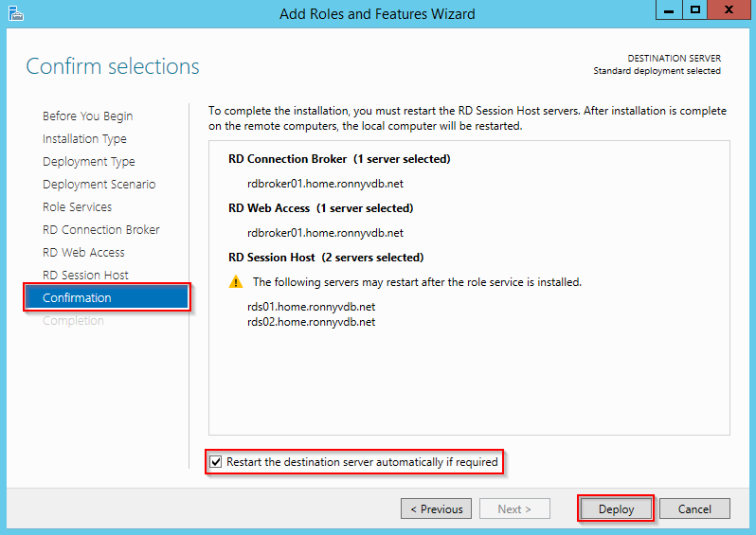Click rds01.home.ronnyvdb.net server entry
The height and width of the screenshot is (535, 756).
point(311,307)
